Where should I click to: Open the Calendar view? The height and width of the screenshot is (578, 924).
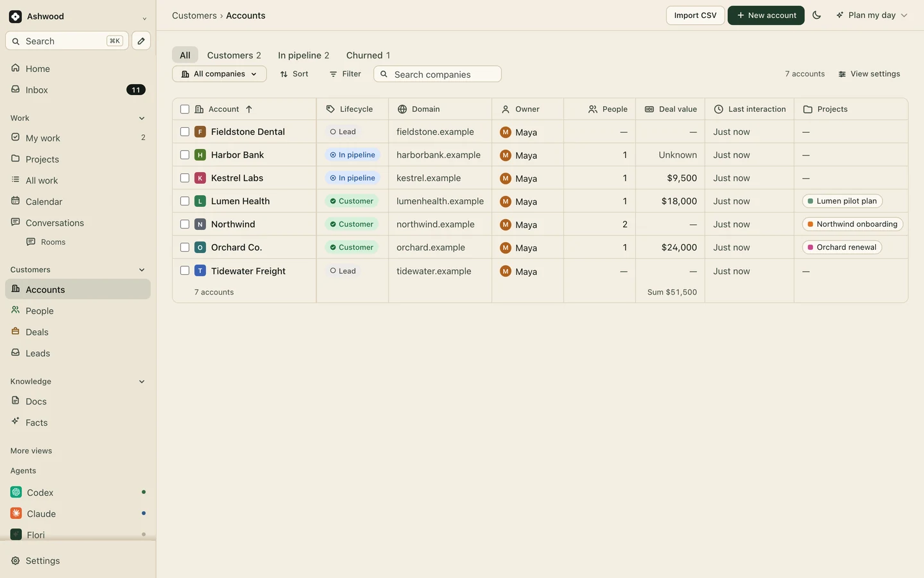click(78, 202)
